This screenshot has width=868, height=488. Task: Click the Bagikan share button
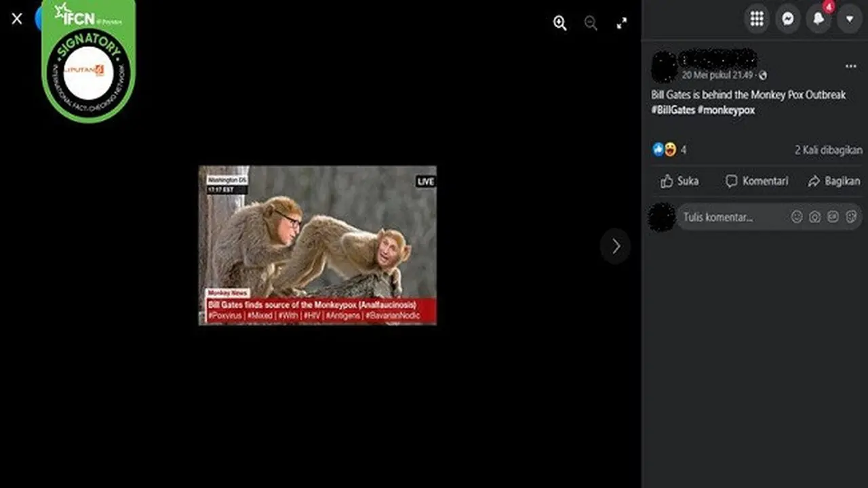pyautogui.click(x=834, y=181)
